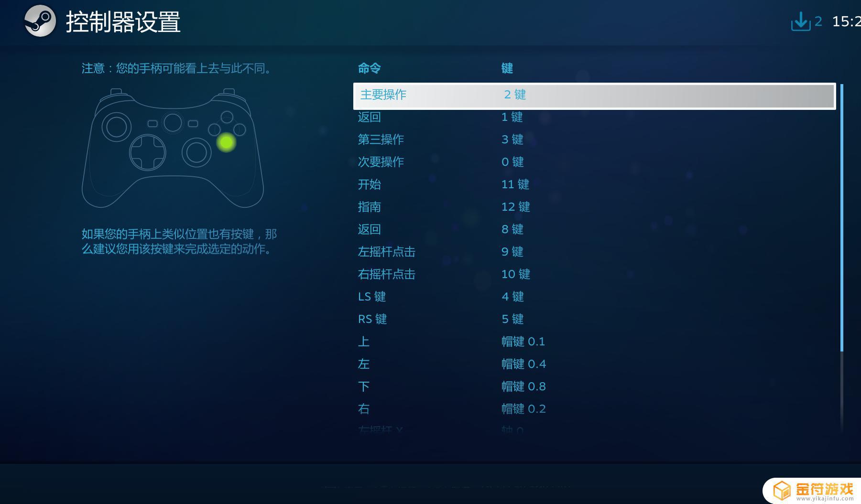Click the 命令 column header

coord(370,68)
